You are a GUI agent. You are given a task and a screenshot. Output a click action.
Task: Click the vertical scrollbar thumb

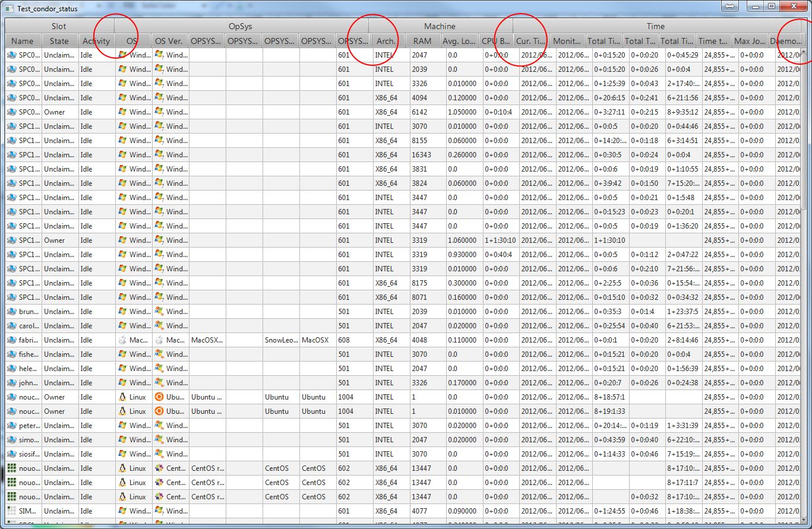pyautogui.click(x=804, y=131)
